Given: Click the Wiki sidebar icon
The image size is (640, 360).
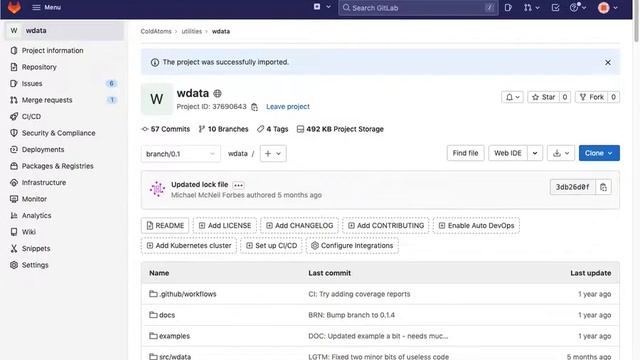Looking at the screenshot, I should click(14, 232).
